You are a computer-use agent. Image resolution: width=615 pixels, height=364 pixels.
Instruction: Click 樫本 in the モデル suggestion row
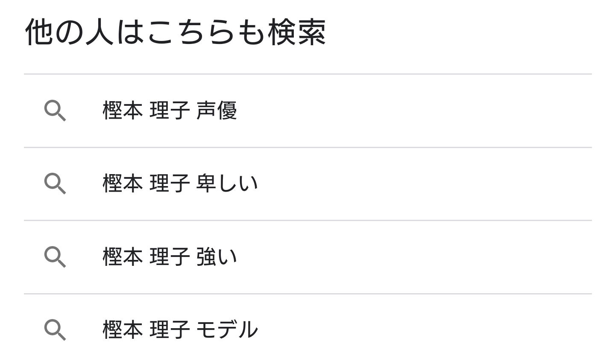click(x=123, y=330)
